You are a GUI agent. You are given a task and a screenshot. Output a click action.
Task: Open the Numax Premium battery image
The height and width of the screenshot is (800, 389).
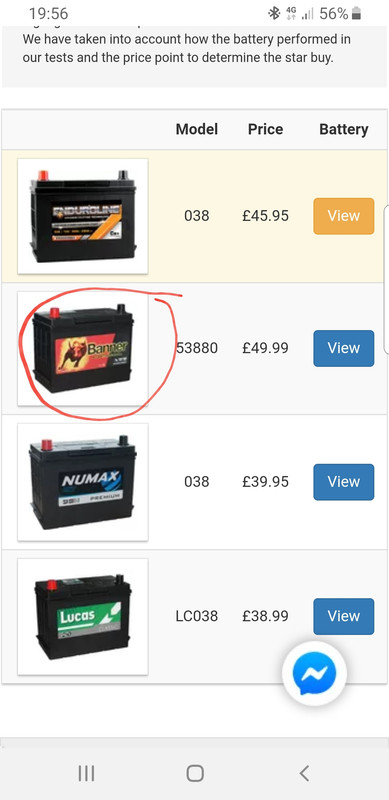coord(83,482)
